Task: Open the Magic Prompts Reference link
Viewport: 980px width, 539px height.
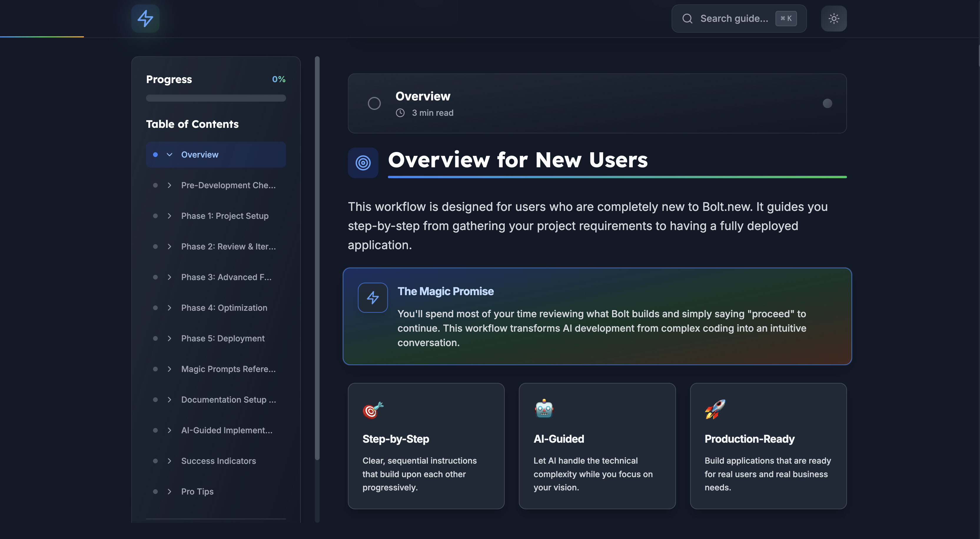Action: 228,369
